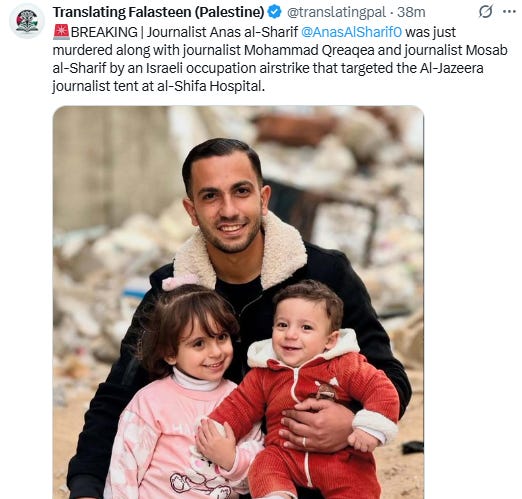Click the word BREAKING in the tweet
This screenshot has width=522, height=499.
coord(104,32)
